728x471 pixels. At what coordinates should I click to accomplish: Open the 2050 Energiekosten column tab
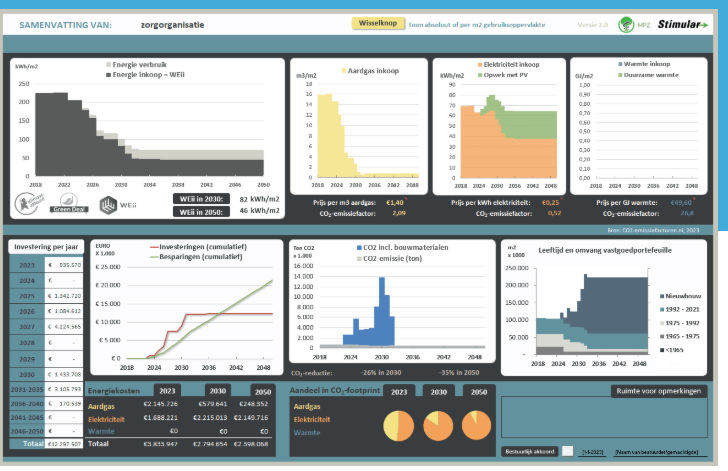[x=262, y=390]
